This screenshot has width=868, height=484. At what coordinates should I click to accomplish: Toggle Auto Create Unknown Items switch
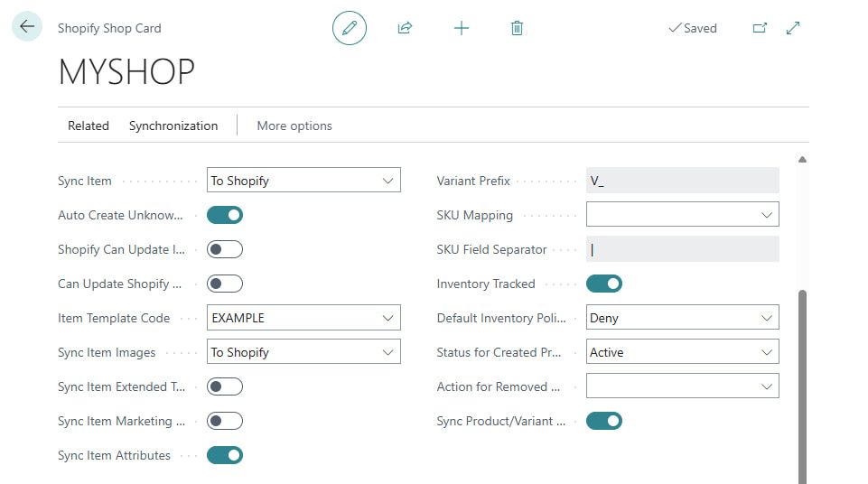[225, 215]
